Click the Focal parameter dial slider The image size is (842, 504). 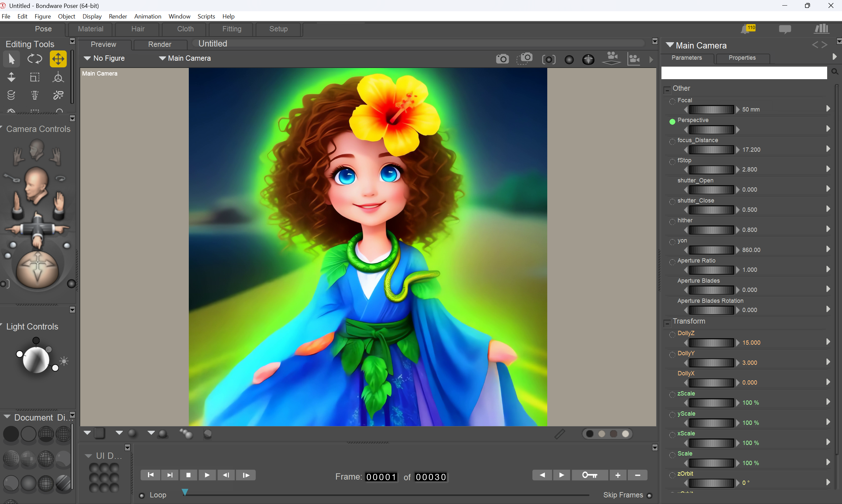coord(711,110)
